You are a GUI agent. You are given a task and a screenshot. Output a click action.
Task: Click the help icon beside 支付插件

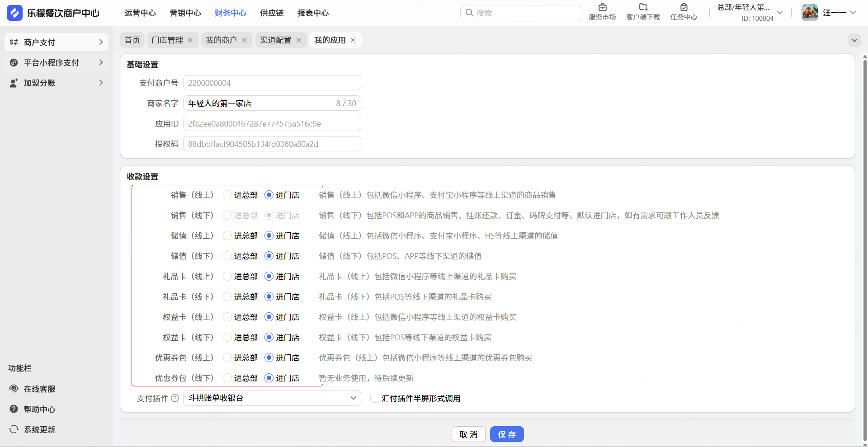pyautogui.click(x=175, y=398)
